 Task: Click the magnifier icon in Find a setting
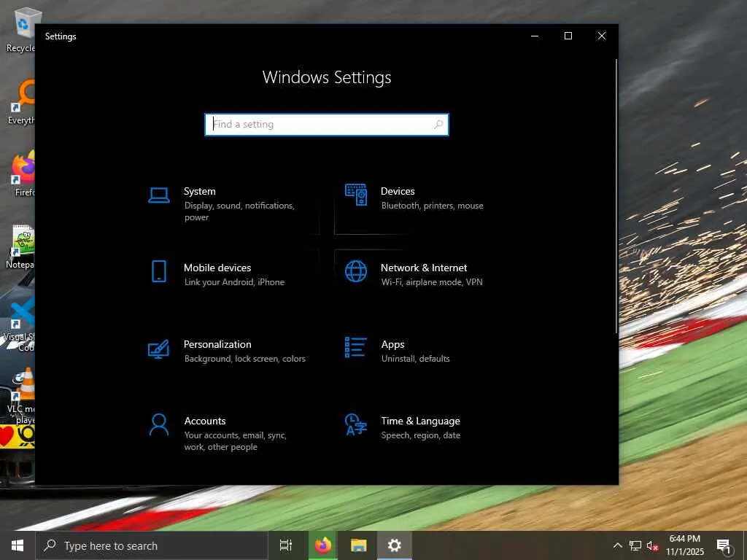[x=438, y=124]
